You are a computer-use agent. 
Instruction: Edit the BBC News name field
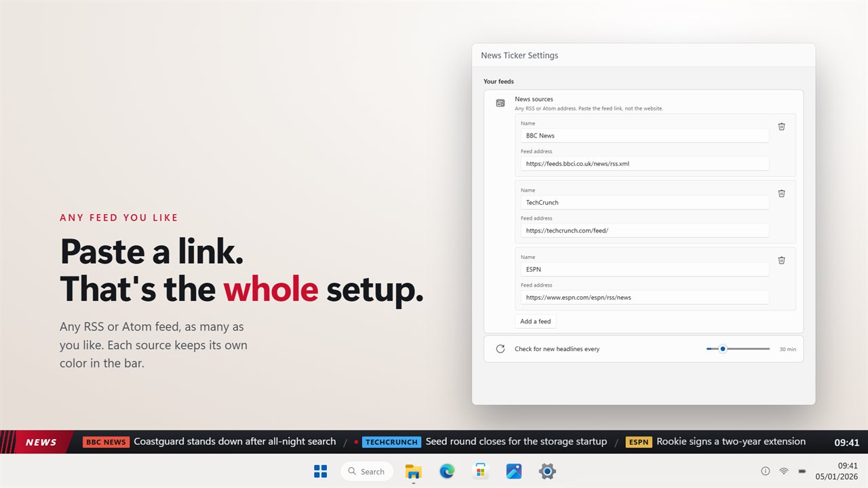645,136
